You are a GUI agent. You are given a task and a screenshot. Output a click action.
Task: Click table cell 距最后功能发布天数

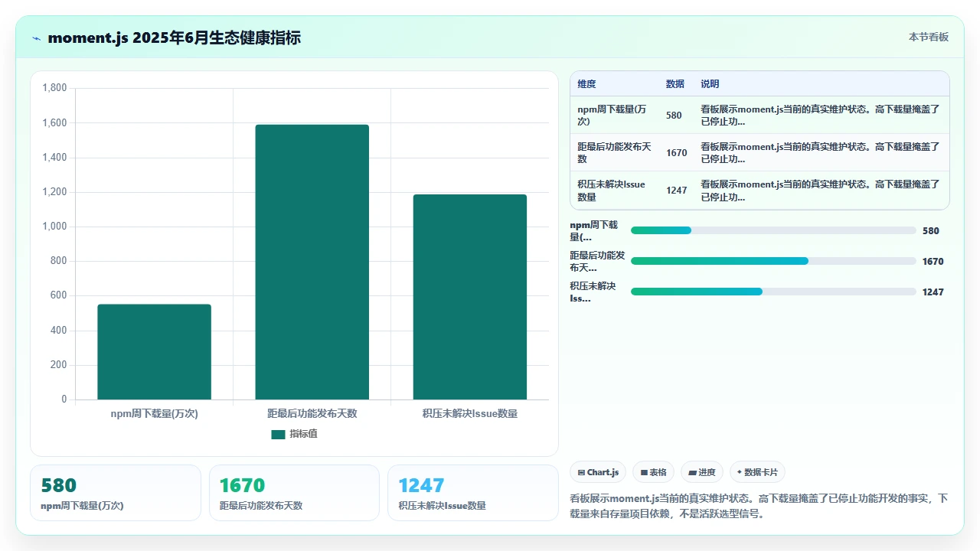pos(612,153)
